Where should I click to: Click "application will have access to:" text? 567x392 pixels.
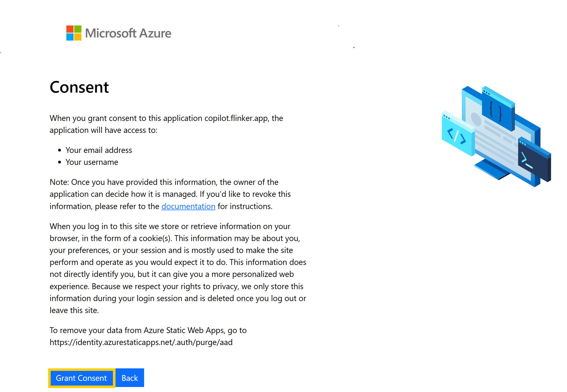coord(103,130)
